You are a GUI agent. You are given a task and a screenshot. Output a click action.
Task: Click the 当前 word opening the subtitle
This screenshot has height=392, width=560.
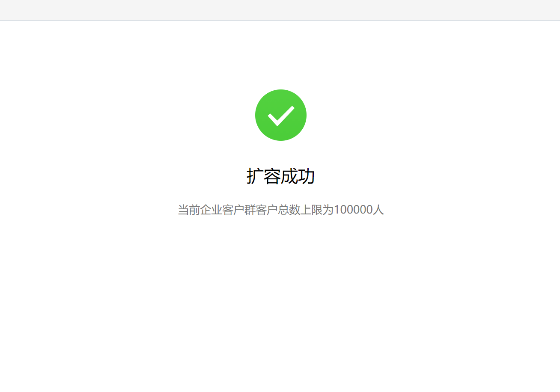[189, 210]
